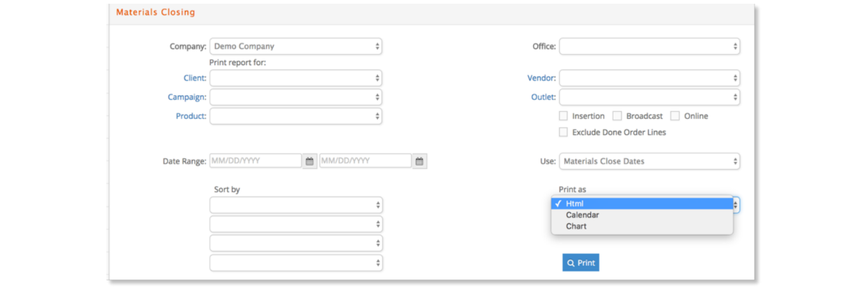Image resolution: width=868 pixels, height=291 pixels.
Task: Open the Vendor selection dropdown
Action: pos(650,78)
